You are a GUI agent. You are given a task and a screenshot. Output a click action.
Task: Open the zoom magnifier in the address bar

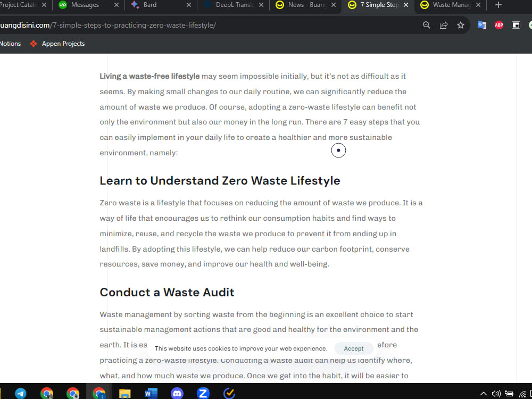426,24
